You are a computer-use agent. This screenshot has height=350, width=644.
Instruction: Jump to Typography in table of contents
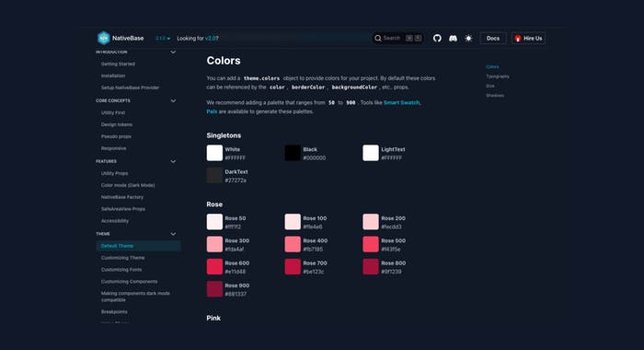498,76
